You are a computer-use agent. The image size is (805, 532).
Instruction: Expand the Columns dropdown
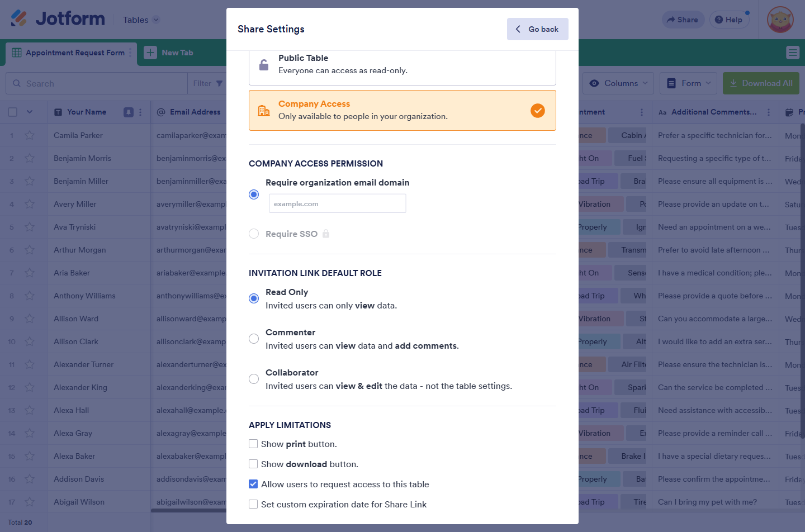click(x=618, y=83)
